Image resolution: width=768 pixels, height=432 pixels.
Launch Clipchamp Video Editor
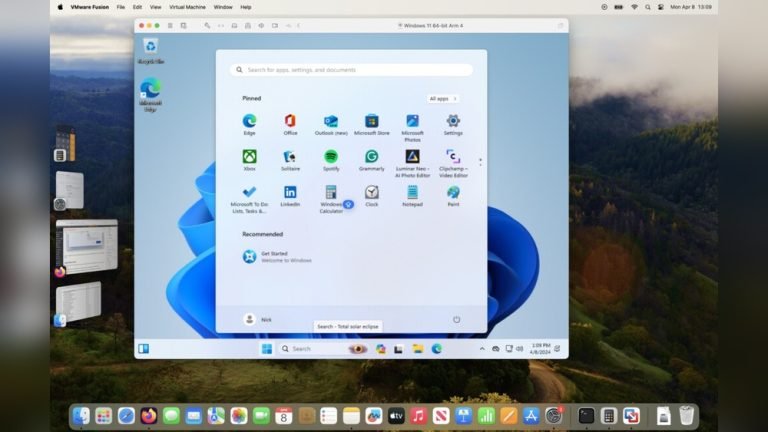453,163
